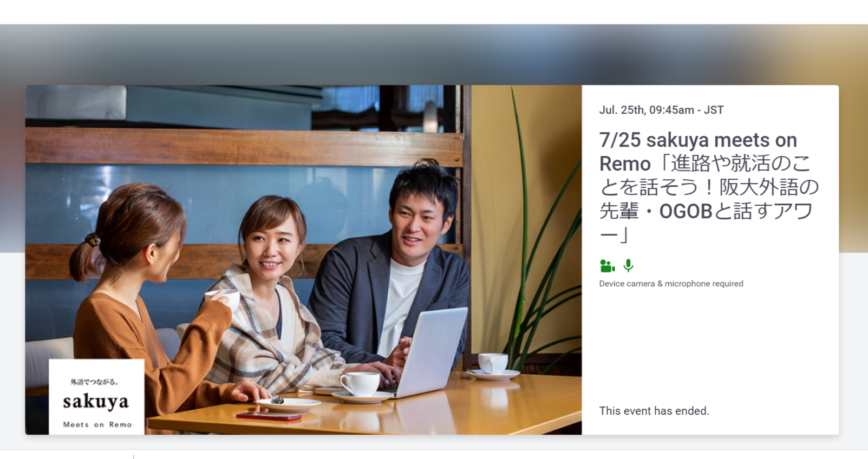Viewport: 868px width, 459px height.
Task: Click the white cup held by the woman
Action: tap(226, 297)
